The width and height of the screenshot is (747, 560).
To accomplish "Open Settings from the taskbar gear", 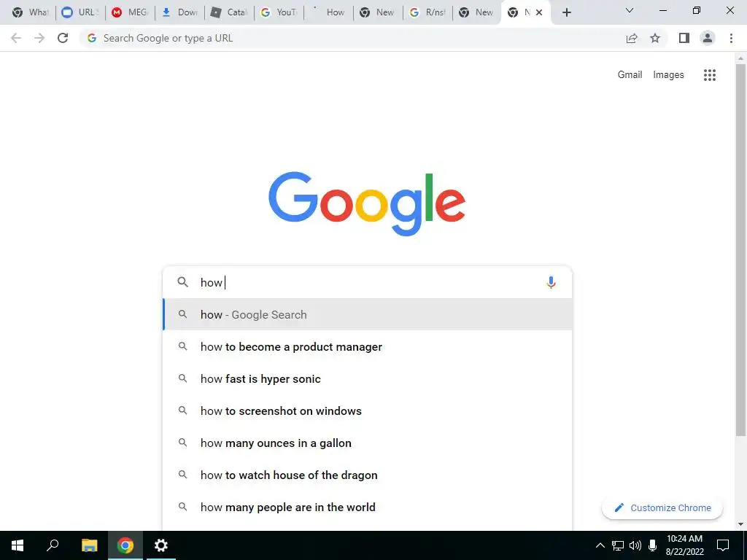I will click(x=161, y=545).
